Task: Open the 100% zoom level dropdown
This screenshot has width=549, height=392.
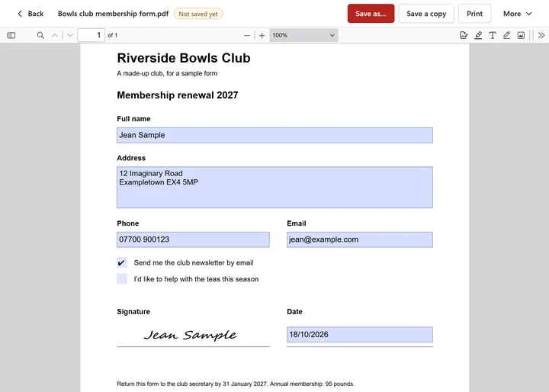Action: (303, 35)
